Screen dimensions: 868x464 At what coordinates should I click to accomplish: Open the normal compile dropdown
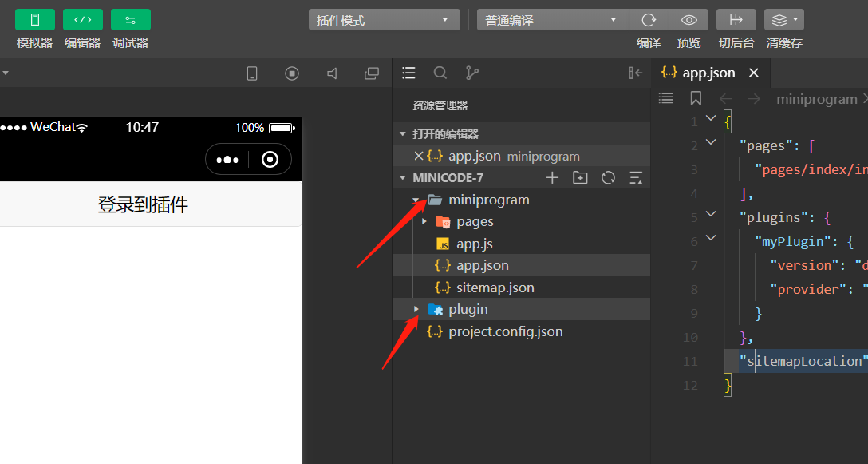click(x=552, y=20)
